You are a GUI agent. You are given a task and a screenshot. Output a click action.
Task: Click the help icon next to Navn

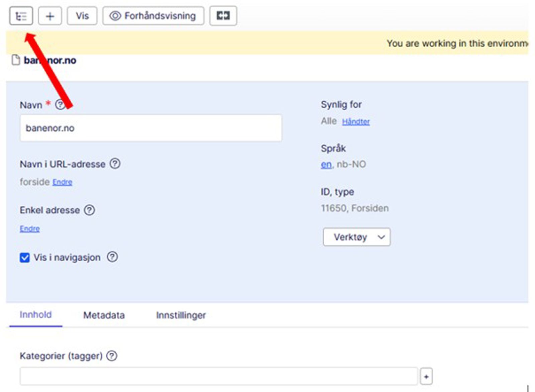pos(60,105)
